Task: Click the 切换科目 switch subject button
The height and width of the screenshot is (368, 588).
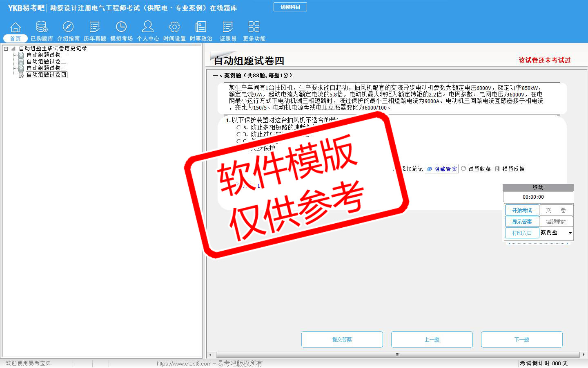Action: pos(290,7)
